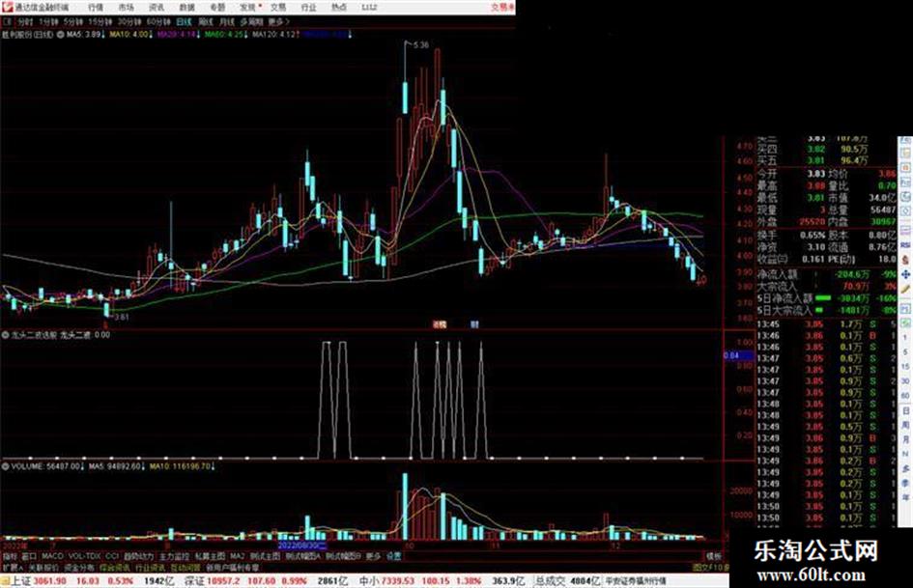Open the 交易 menu
The width and height of the screenshot is (913, 588).
(x=278, y=8)
